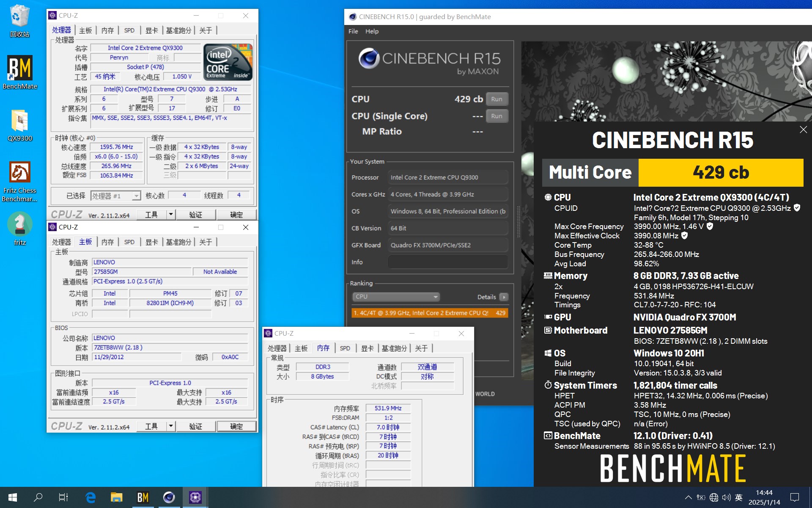Viewport: 812px width, 508px height.
Task: Open Fritz Chess Benchmark desktop icon
Action: click(19, 182)
